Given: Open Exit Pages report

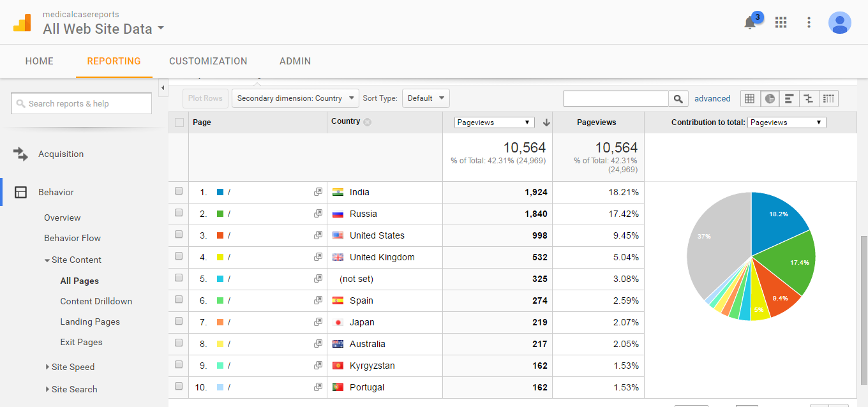Looking at the screenshot, I should (x=82, y=342).
